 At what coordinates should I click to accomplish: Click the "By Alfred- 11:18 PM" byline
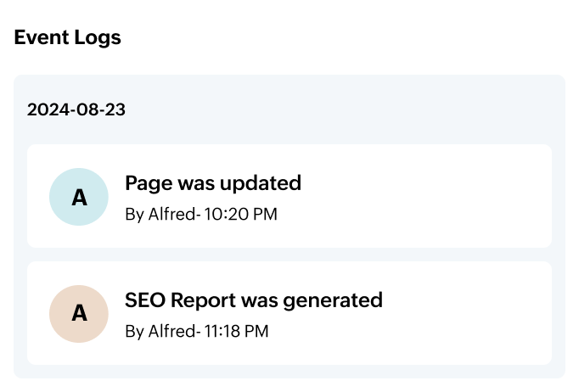click(x=197, y=331)
